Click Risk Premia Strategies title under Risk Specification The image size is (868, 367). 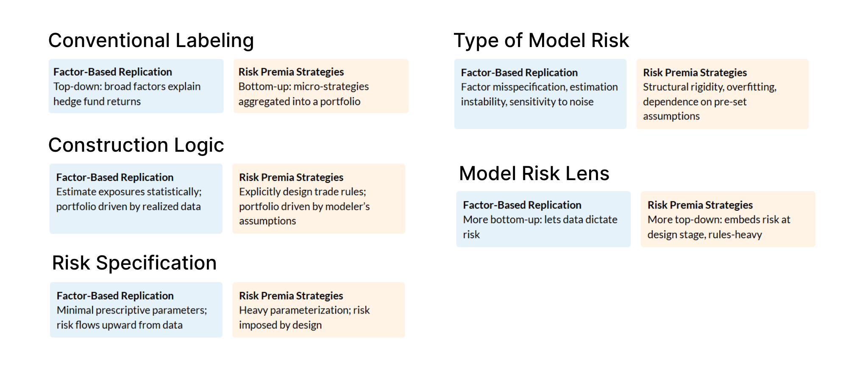tap(291, 296)
